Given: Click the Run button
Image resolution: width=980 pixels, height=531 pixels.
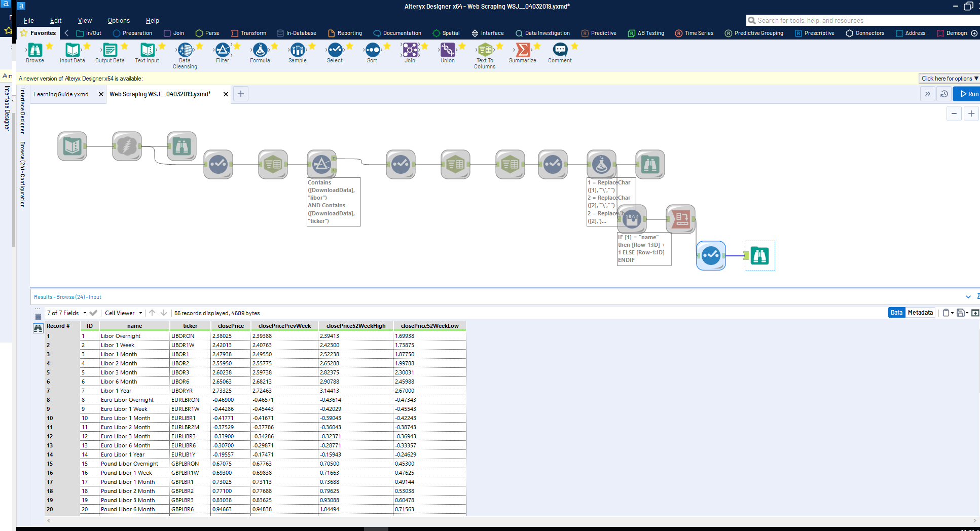Looking at the screenshot, I should (x=967, y=94).
